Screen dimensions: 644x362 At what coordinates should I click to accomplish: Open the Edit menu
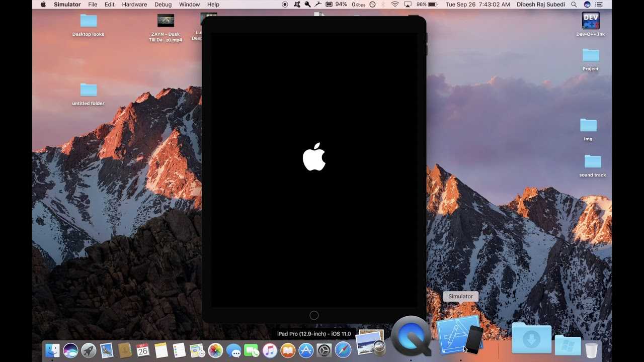pos(109,5)
